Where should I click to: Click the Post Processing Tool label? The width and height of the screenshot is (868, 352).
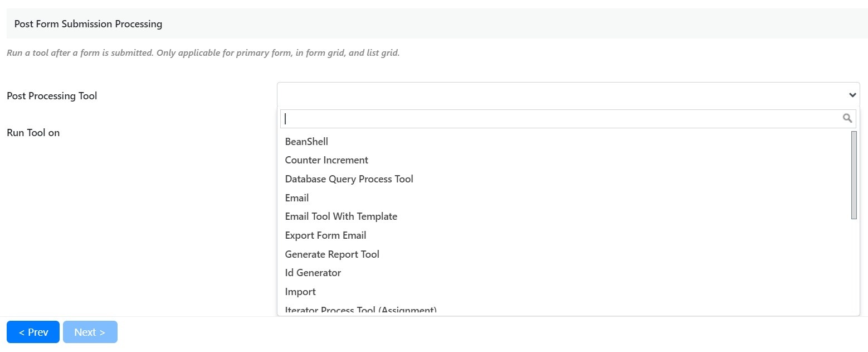[x=52, y=96]
